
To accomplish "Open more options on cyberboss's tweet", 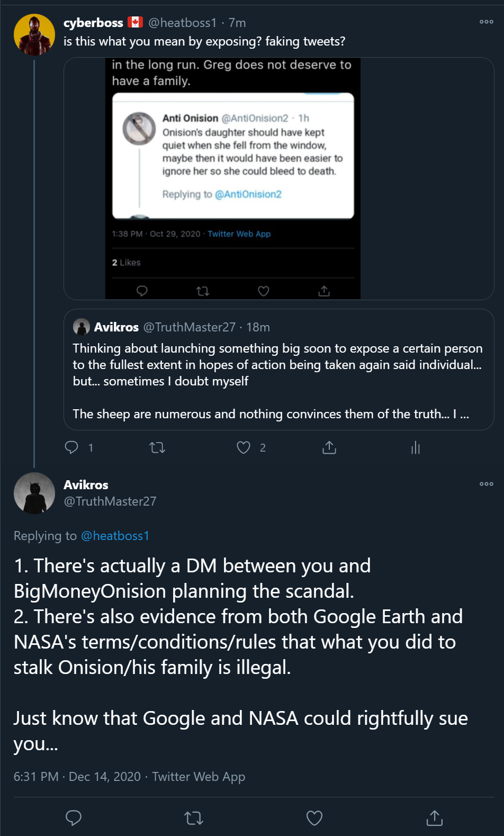I will click(x=487, y=22).
